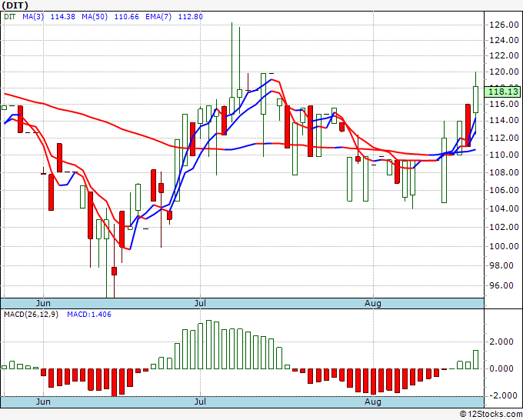Select the 108.00 price axis label

pyautogui.click(x=504, y=172)
